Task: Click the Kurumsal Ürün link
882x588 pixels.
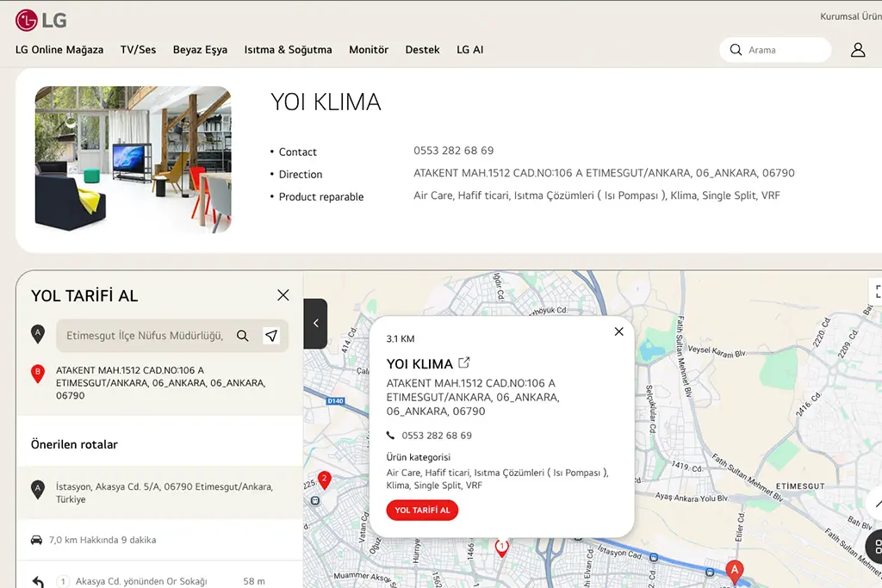Action: pyautogui.click(x=850, y=16)
